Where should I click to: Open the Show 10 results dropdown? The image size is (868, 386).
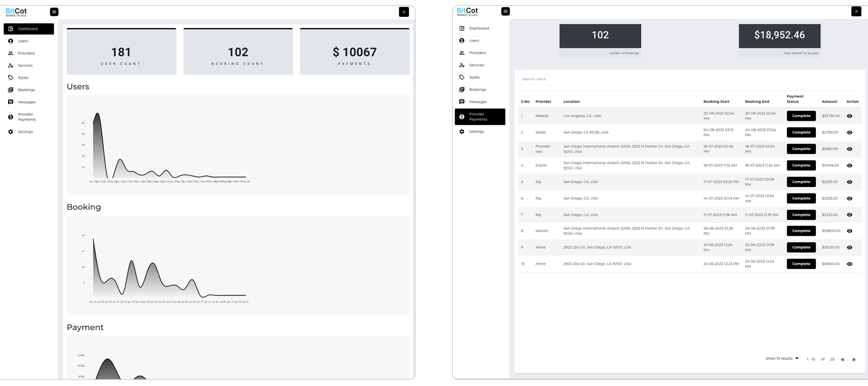[782, 359]
